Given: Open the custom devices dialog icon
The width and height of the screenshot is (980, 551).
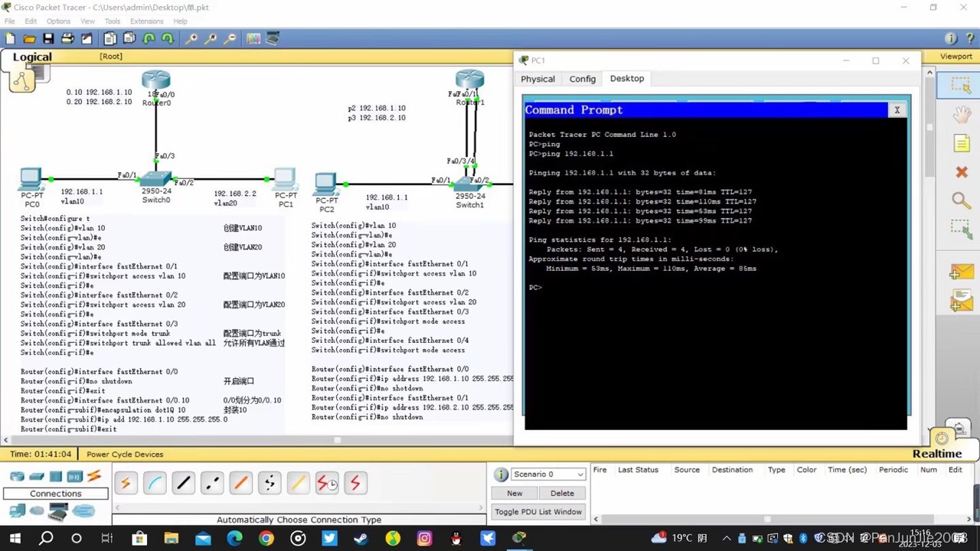Looking at the screenshot, I should (273, 38).
